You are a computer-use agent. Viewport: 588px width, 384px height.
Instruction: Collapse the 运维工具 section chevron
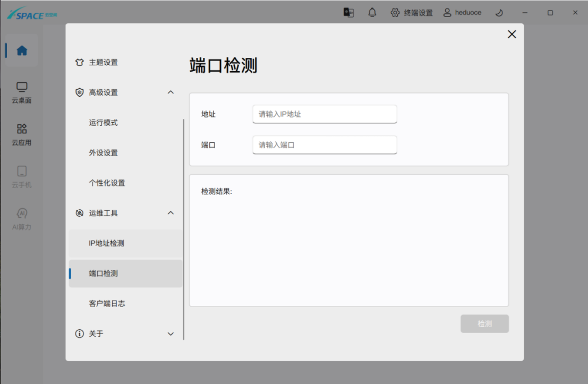point(171,213)
